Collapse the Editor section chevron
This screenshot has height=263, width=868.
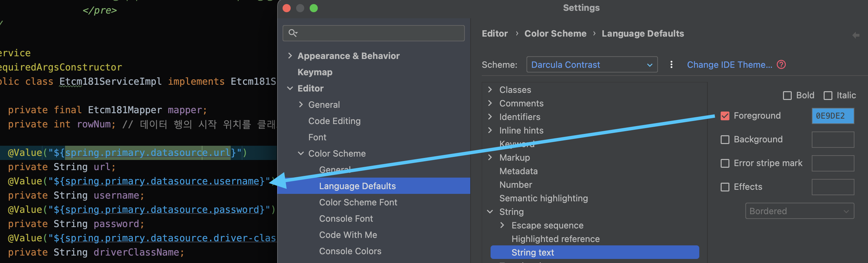pyautogui.click(x=290, y=88)
